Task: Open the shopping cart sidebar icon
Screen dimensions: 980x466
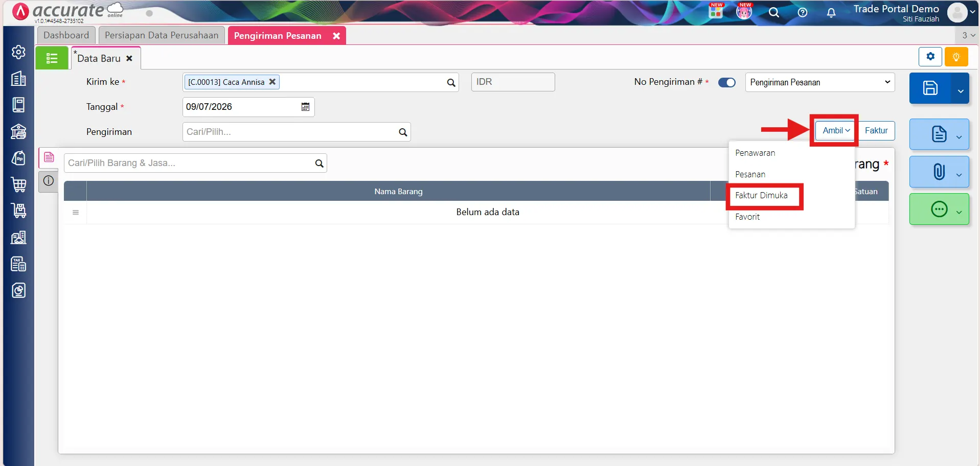Action: (18, 184)
